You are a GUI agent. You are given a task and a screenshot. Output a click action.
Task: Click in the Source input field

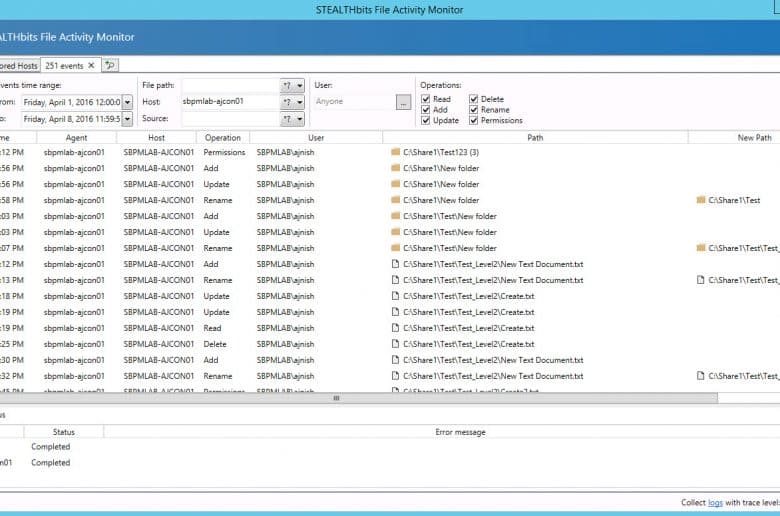click(x=230, y=119)
